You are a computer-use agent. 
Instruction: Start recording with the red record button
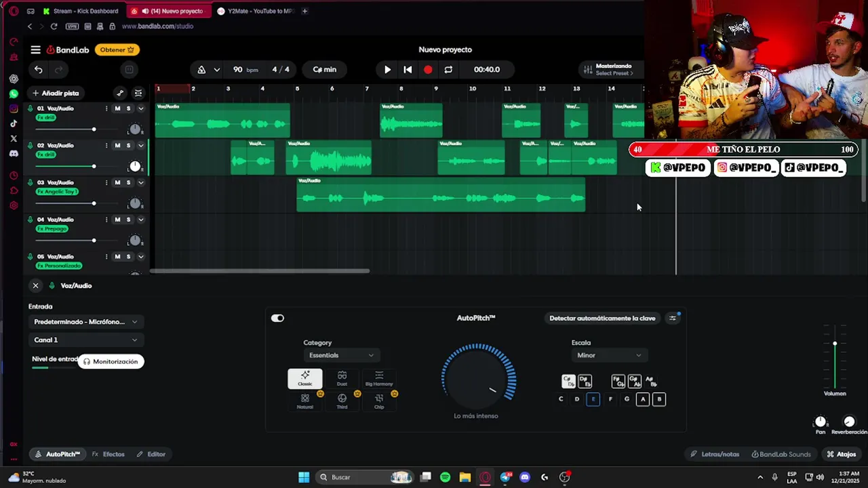(x=428, y=69)
